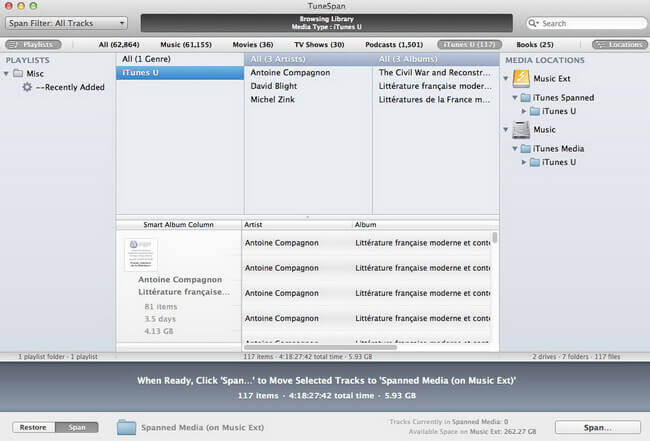The width and height of the screenshot is (650, 441).
Task: Click the Recently Added smart playlist gear icon
Action: pyautogui.click(x=27, y=87)
